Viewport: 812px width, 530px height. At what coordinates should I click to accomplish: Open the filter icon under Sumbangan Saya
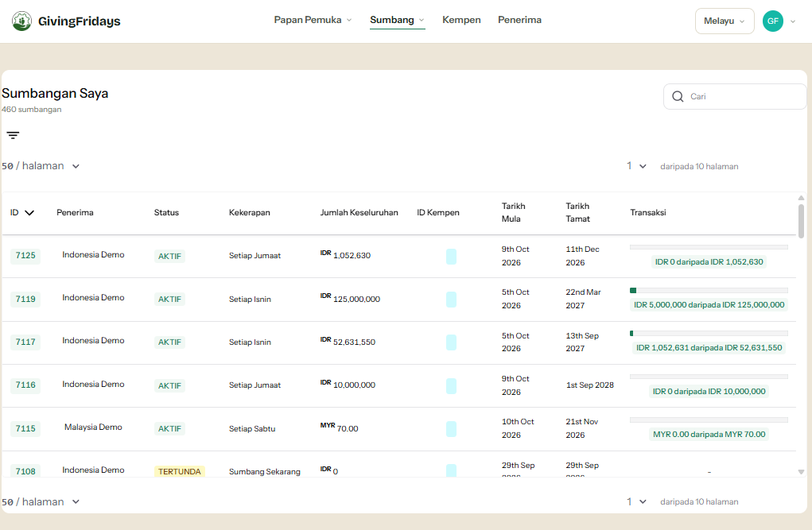(x=13, y=136)
